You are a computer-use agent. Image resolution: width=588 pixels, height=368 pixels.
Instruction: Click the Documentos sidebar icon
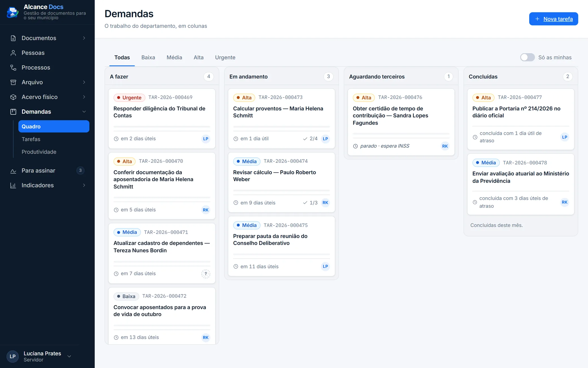13,38
